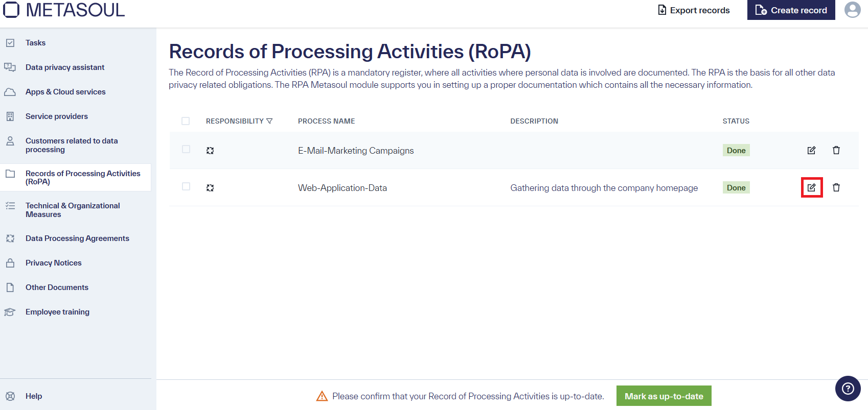The height and width of the screenshot is (410, 868).
Task: Open help via the question mark bubble
Action: click(x=848, y=389)
